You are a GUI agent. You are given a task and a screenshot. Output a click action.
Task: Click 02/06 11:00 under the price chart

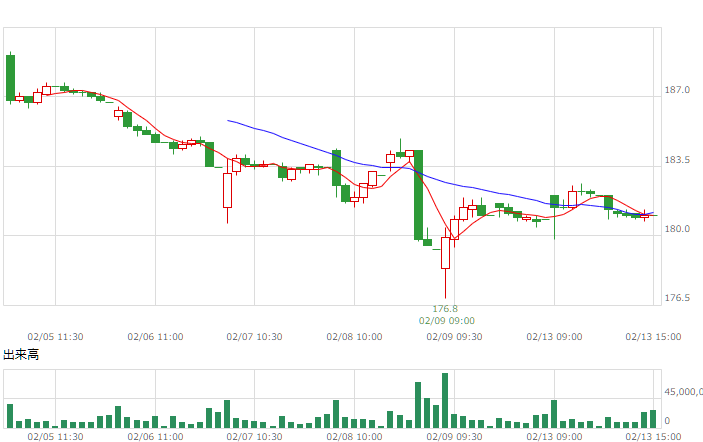coord(155,337)
